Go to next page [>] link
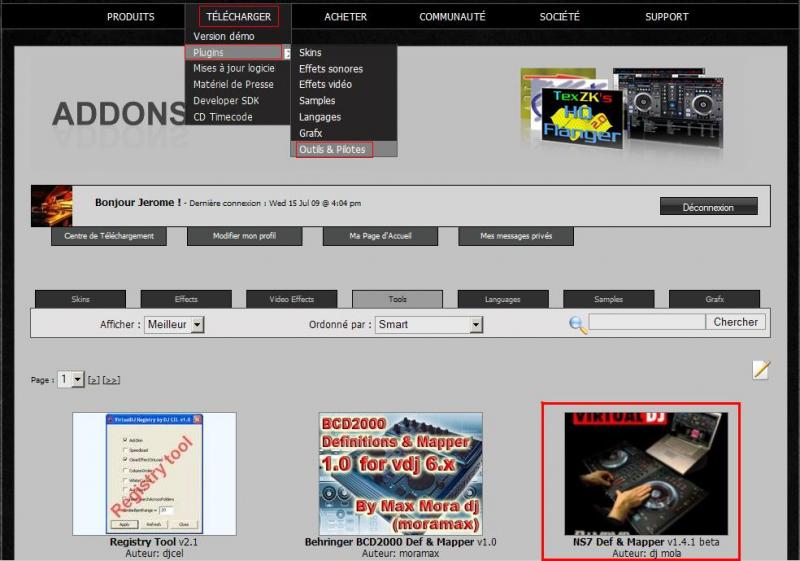The height and width of the screenshot is (561, 800). coord(93,380)
